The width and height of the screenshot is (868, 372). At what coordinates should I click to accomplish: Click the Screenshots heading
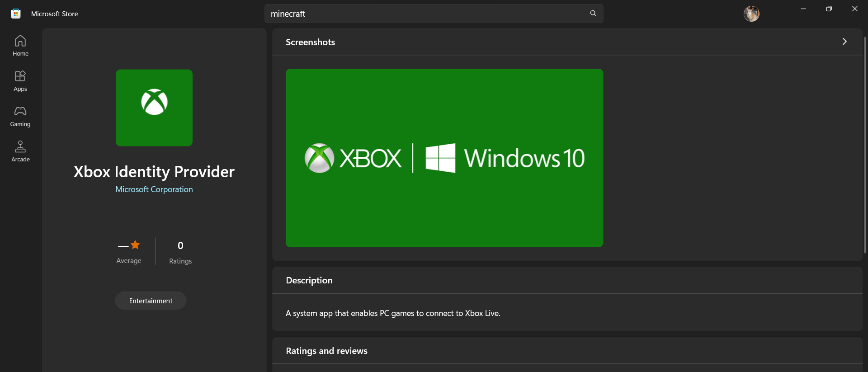point(310,42)
